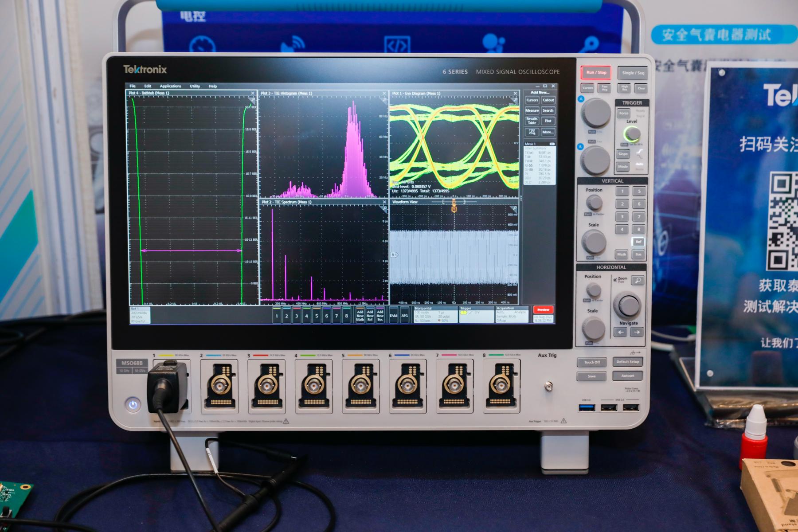Image resolution: width=798 pixels, height=532 pixels.
Task: Click Add New Math button
Action: pos(360,315)
